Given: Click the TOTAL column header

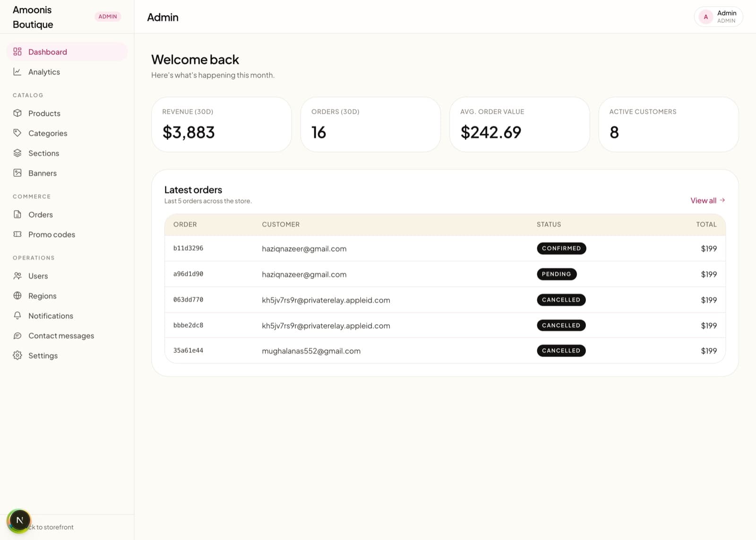Looking at the screenshot, I should point(706,224).
